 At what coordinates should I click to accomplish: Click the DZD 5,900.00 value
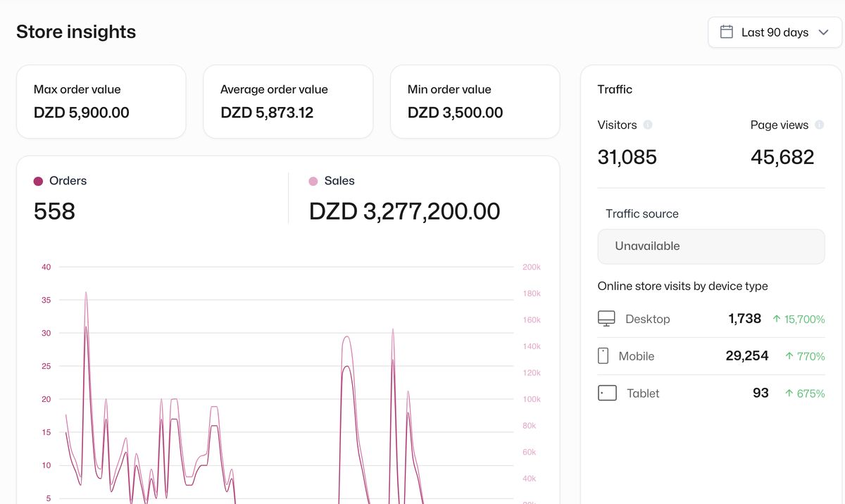tap(82, 113)
